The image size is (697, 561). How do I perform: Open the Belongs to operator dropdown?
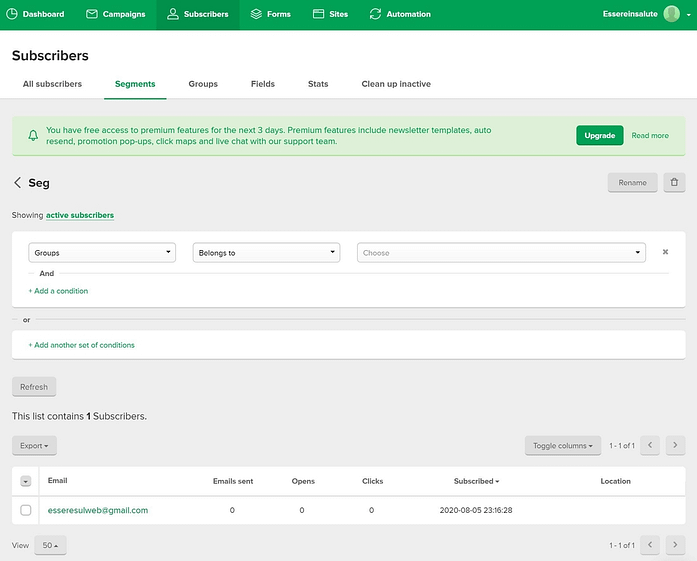266,252
